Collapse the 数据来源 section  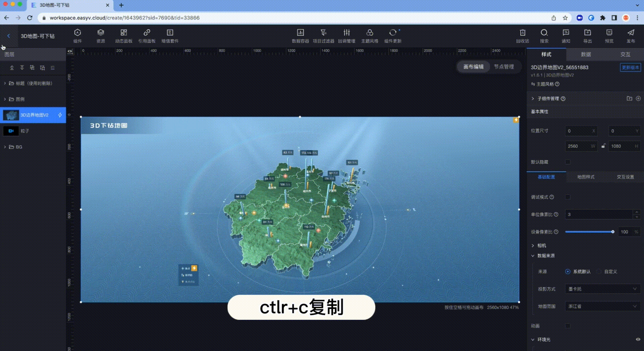(x=533, y=256)
